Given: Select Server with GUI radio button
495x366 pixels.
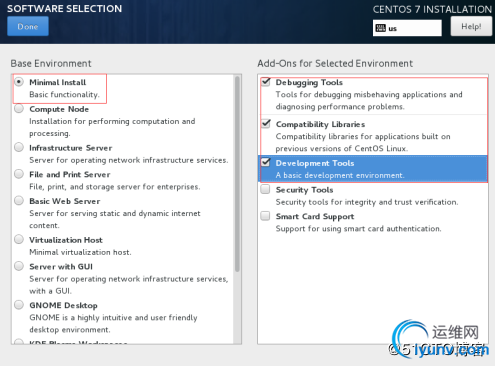Looking at the screenshot, I should click(x=19, y=266).
